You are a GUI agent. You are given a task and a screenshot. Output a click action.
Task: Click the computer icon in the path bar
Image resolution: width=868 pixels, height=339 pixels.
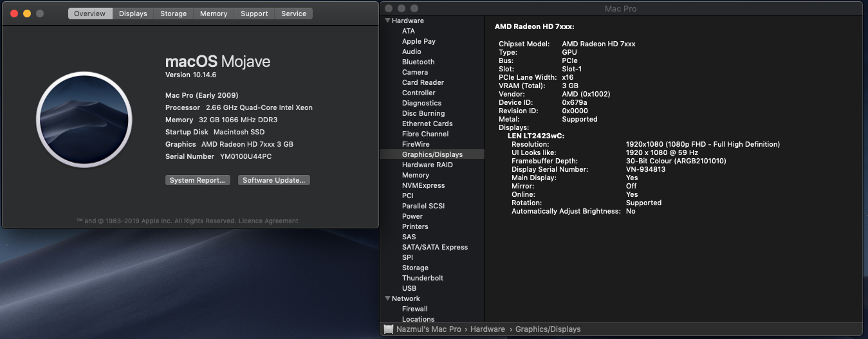(x=388, y=329)
